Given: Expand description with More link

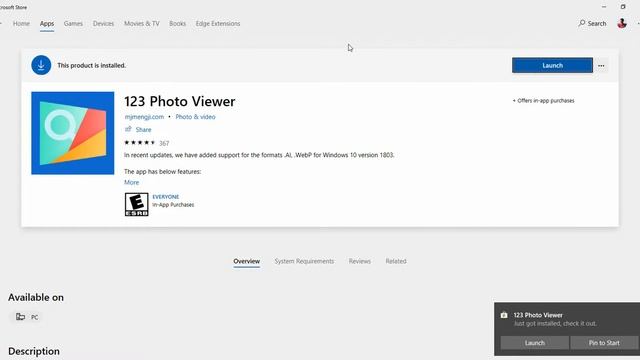Looking at the screenshot, I should pos(131,182).
